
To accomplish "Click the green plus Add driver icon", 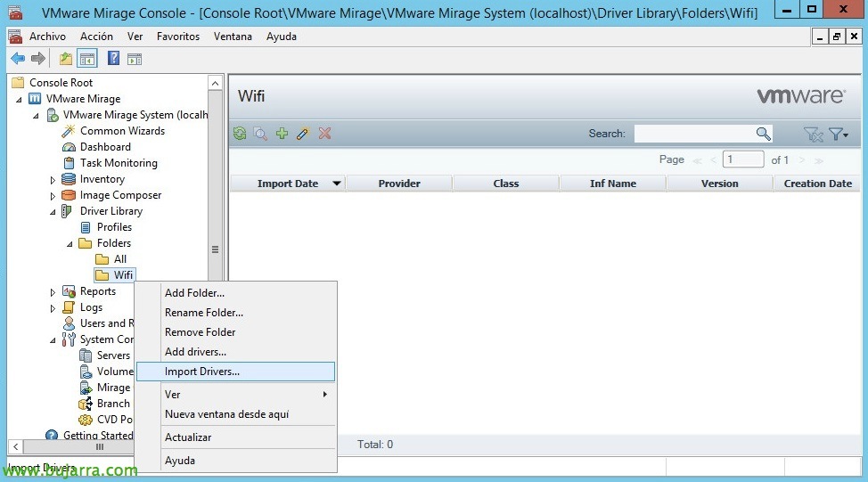I will (x=282, y=134).
